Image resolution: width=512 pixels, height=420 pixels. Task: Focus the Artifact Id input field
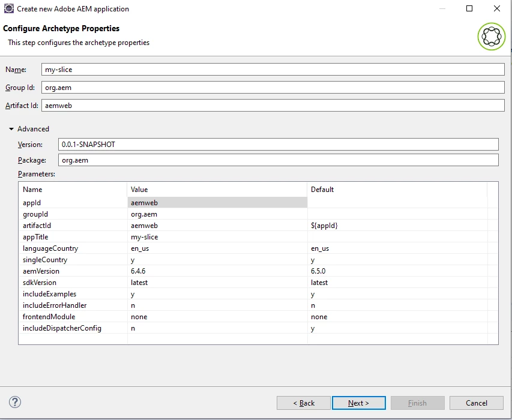[x=273, y=106]
